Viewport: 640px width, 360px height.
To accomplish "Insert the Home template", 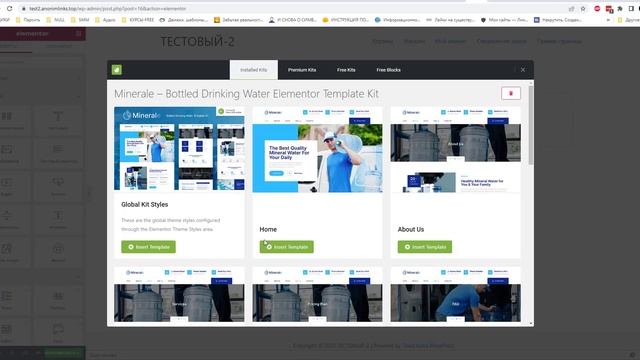I will click(x=287, y=247).
